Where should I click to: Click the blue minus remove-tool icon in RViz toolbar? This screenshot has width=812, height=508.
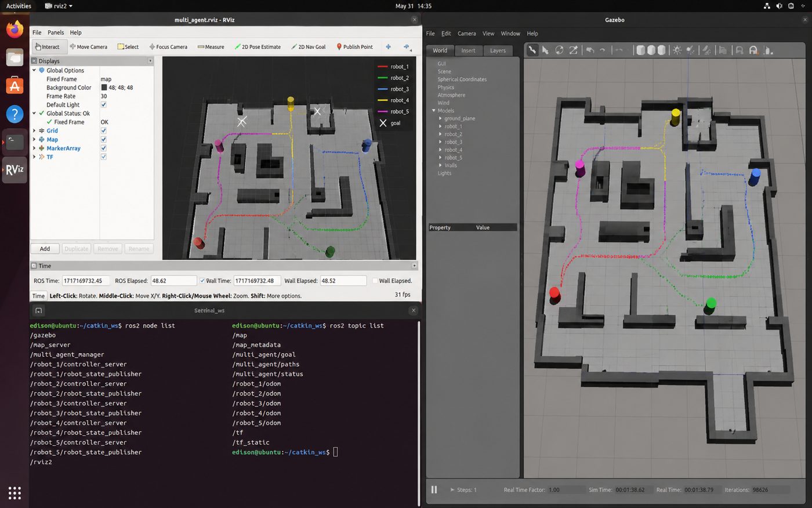coord(407,47)
